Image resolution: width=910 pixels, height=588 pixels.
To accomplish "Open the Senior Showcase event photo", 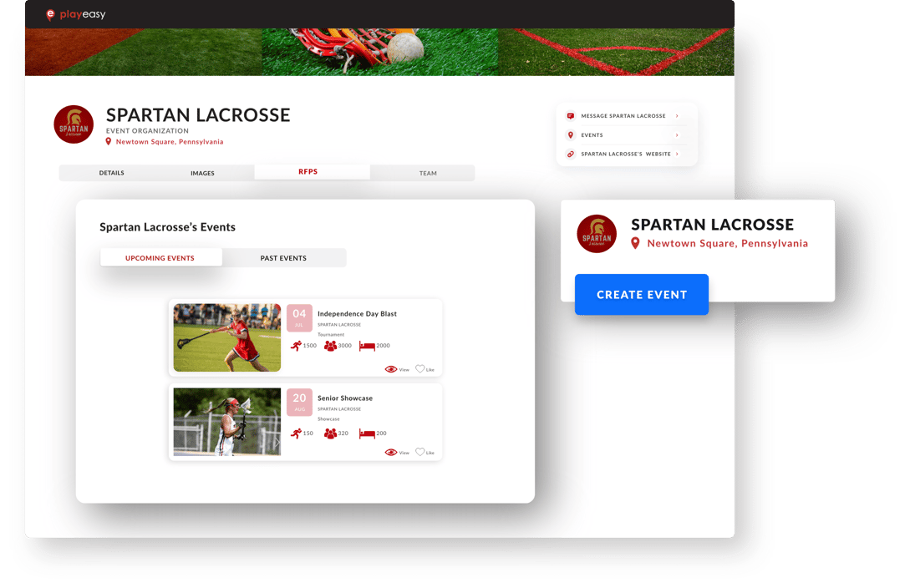I will 226,422.
